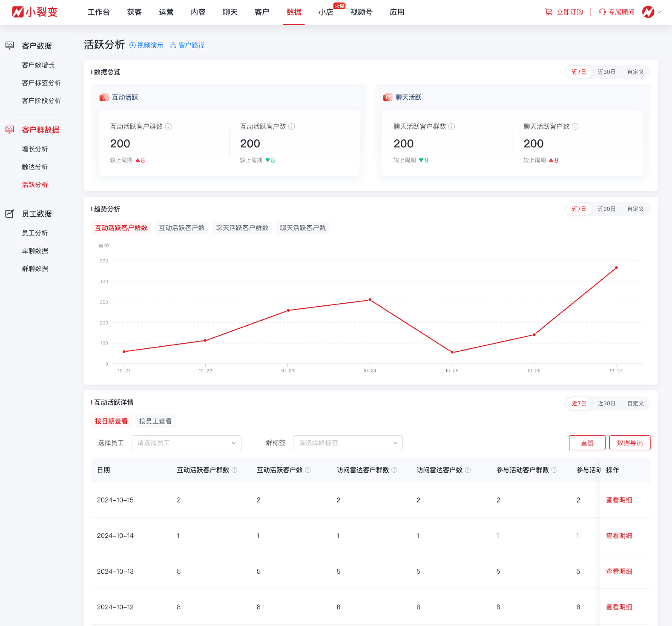The image size is (672, 626).
Task: Open the 运营 top menu
Action: [x=167, y=12]
